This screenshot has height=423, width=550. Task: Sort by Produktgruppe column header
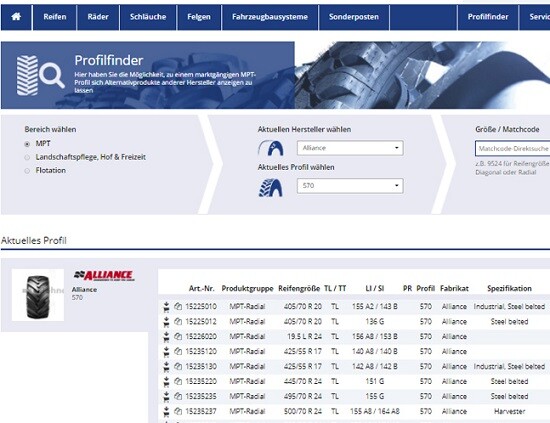tap(247, 289)
